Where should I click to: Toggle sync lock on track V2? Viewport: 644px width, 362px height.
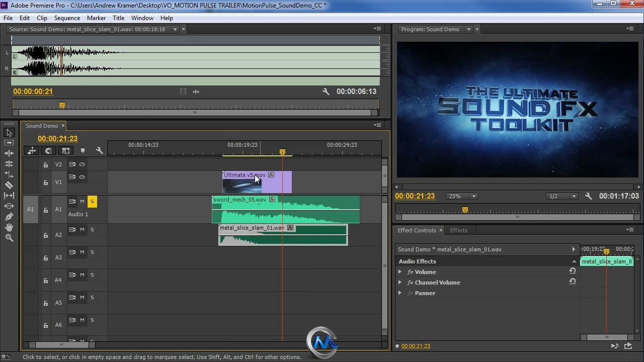click(72, 164)
